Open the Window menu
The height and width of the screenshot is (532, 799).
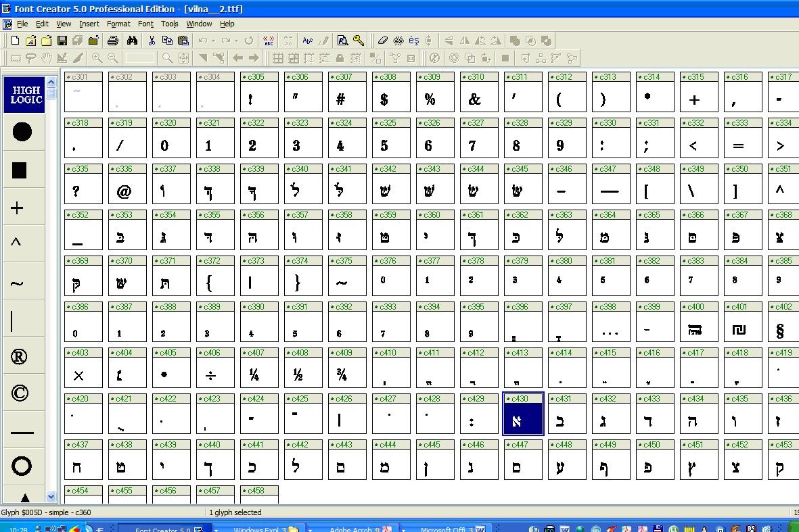(199, 24)
